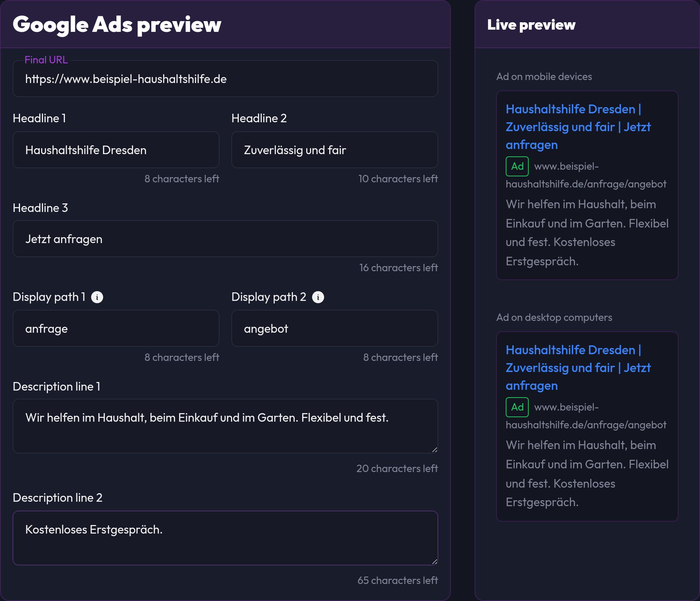Click the 'Description line 2' label

[57, 498]
